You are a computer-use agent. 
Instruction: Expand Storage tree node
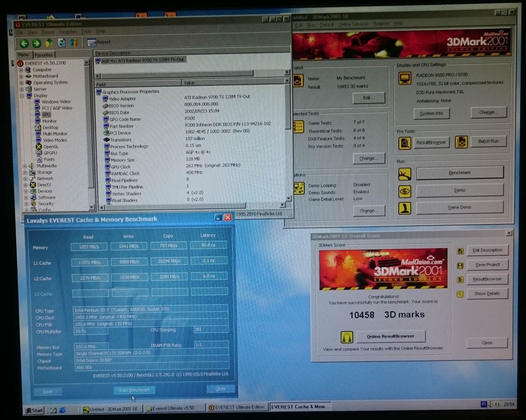coord(25,172)
